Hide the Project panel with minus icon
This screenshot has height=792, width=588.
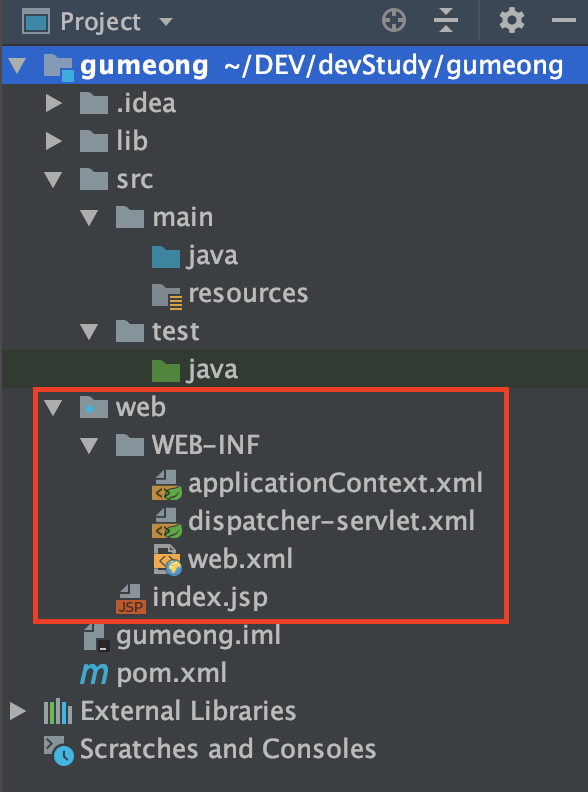pos(564,21)
